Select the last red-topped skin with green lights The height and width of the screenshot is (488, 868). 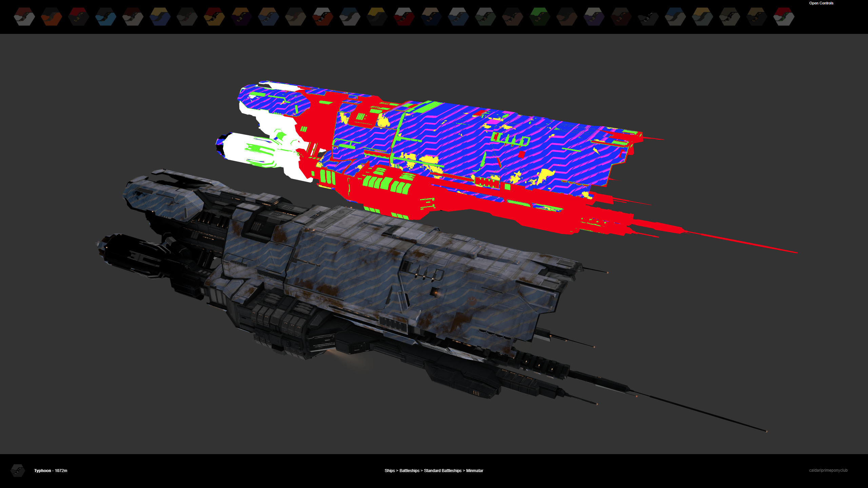[x=784, y=17]
